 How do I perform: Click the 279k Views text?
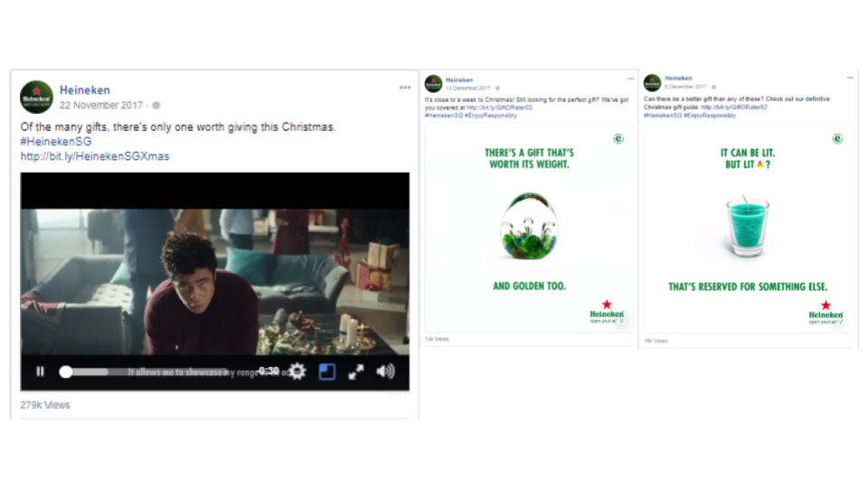pos(45,405)
